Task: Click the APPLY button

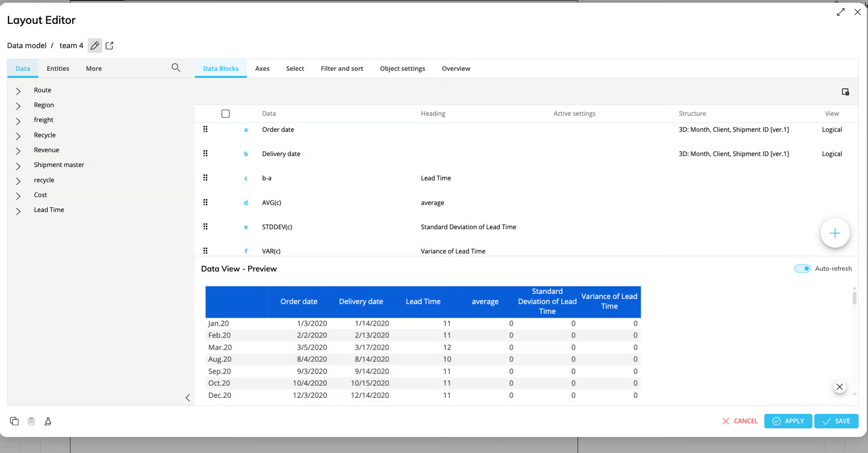Action: 788,421
